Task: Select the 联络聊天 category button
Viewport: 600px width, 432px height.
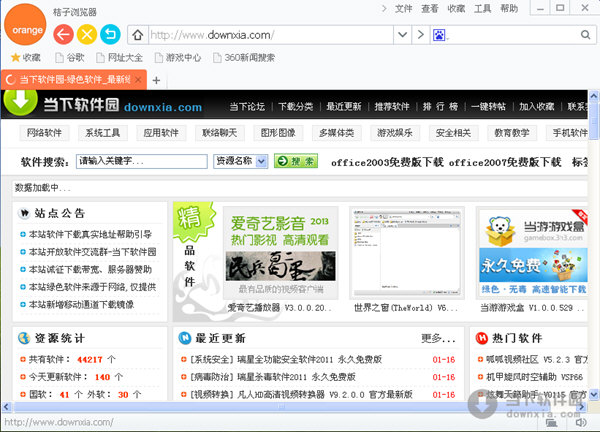Action: [220, 133]
